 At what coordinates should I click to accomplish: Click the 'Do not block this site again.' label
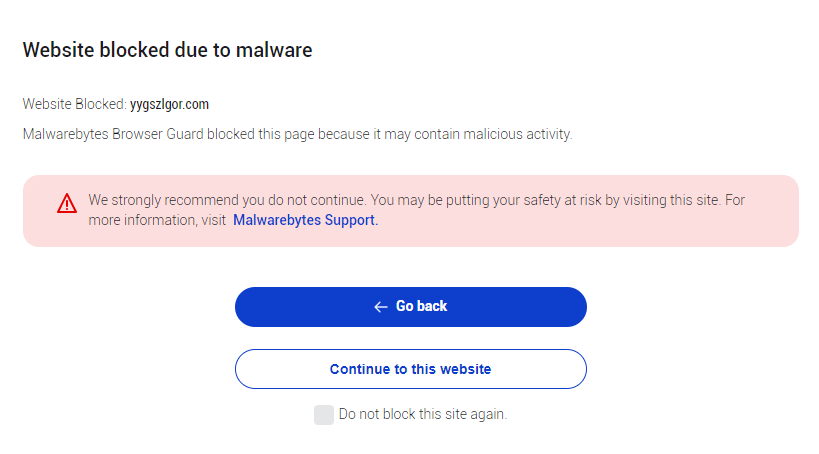coord(422,414)
